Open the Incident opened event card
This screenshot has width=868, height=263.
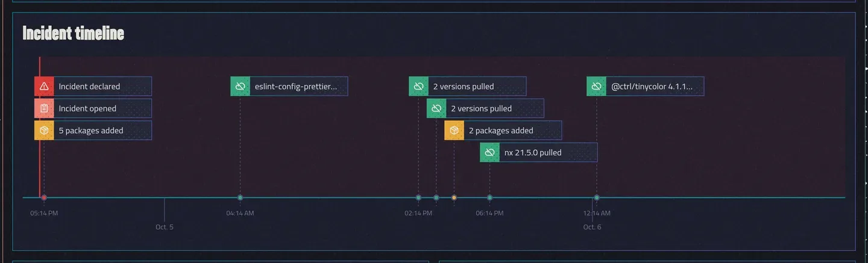[93, 108]
